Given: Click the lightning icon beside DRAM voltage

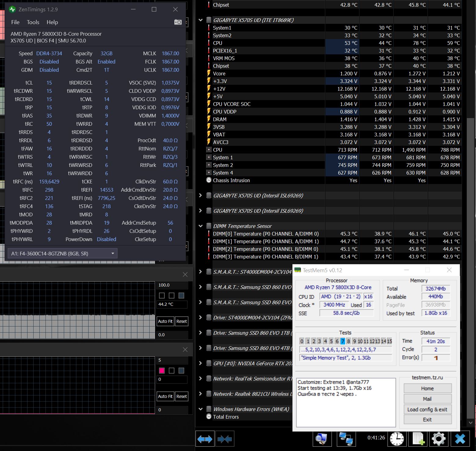Looking at the screenshot, I should (209, 119).
